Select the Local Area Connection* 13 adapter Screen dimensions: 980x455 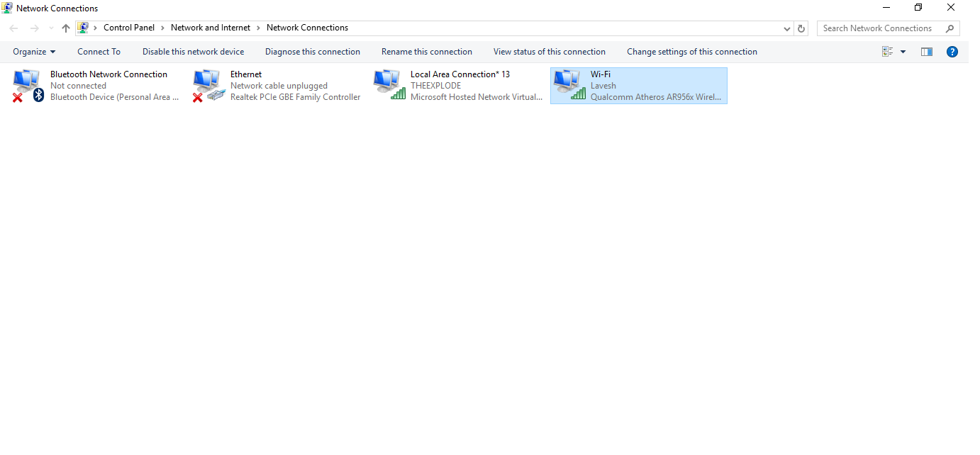[459, 85]
